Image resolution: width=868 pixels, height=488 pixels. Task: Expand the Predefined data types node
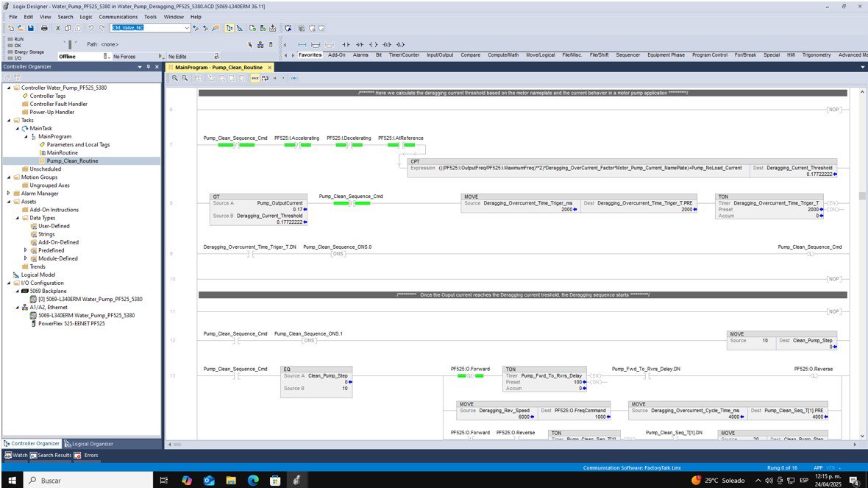coord(26,250)
